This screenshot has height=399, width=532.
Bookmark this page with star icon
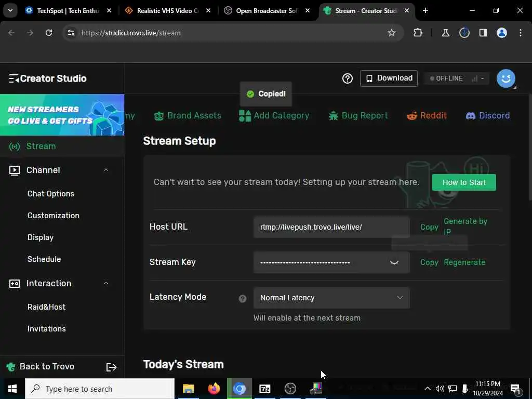pos(392,33)
